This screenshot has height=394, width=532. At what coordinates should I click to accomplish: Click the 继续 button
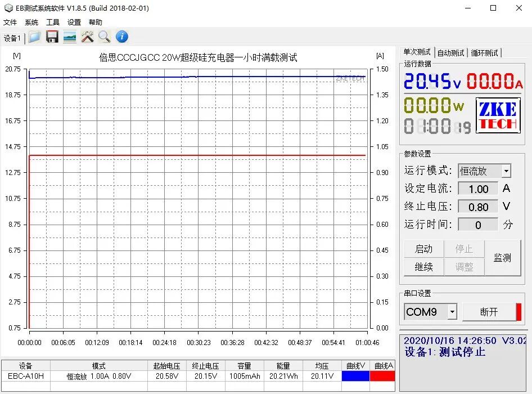pyautogui.click(x=424, y=267)
